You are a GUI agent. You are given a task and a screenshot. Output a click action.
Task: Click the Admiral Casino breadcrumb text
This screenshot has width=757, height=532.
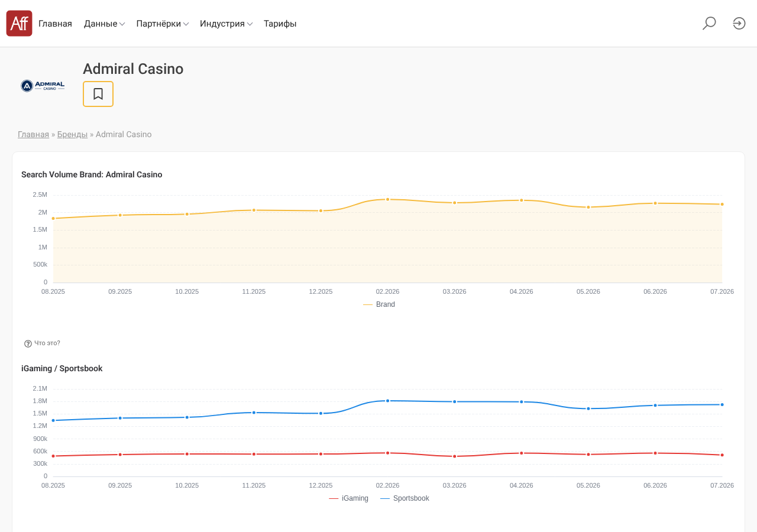pos(124,134)
